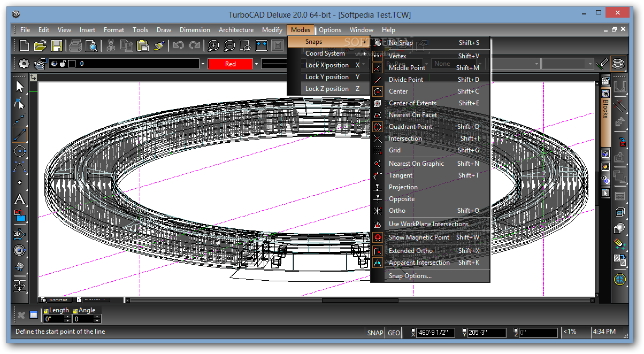Toggle the Vertex snap mode

pyautogui.click(x=430, y=56)
